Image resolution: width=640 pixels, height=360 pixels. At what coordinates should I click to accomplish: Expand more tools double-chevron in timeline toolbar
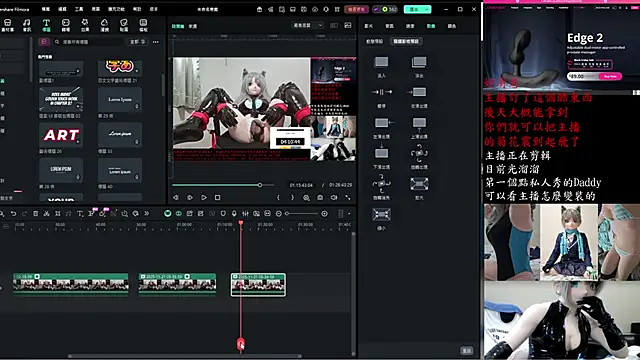(x=147, y=213)
